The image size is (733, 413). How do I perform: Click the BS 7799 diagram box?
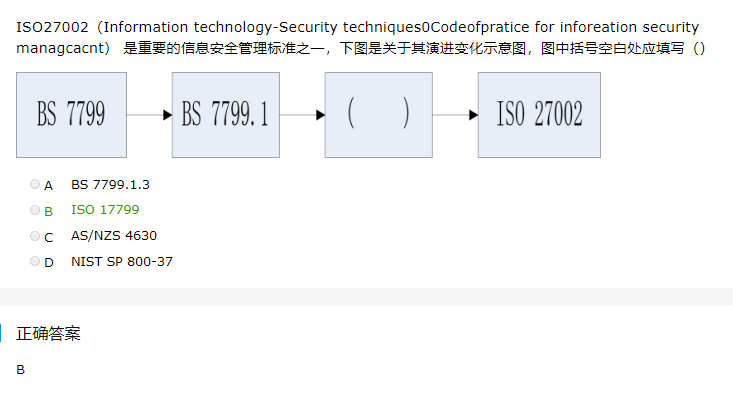pos(72,115)
